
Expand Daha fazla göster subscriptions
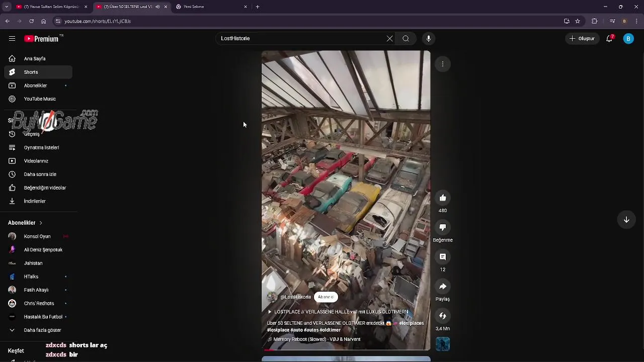click(38, 330)
